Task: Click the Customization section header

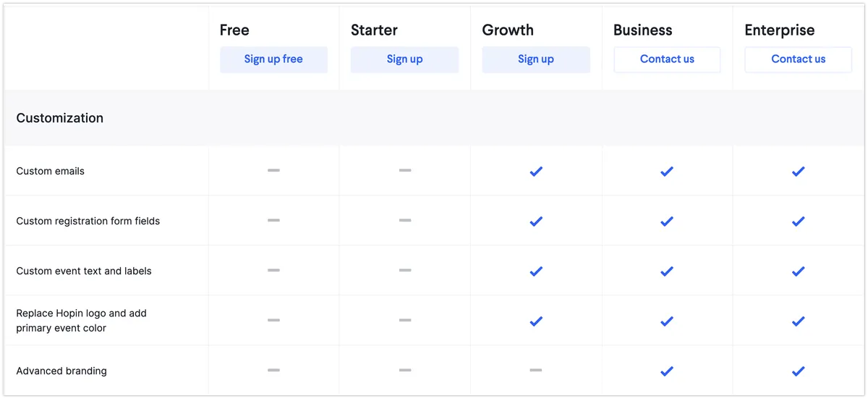Action: pyautogui.click(x=60, y=118)
